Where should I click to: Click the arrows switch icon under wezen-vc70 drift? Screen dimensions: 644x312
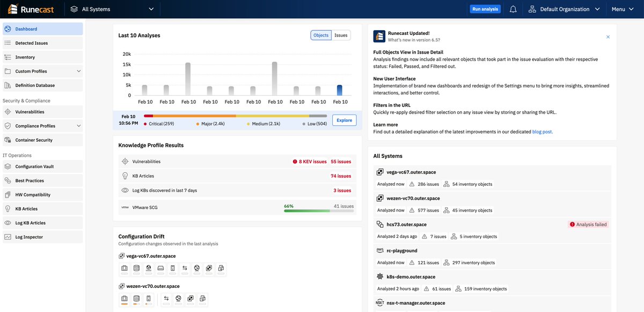(x=166, y=300)
